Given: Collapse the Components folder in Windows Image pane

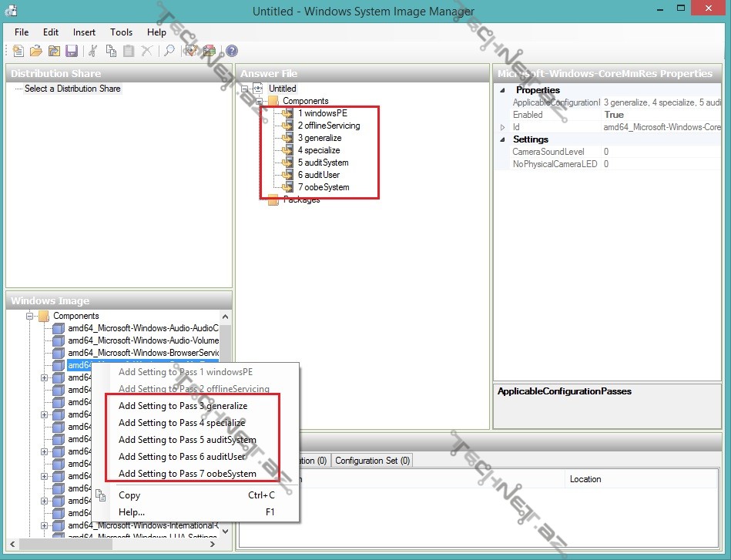Looking at the screenshot, I should (30, 316).
